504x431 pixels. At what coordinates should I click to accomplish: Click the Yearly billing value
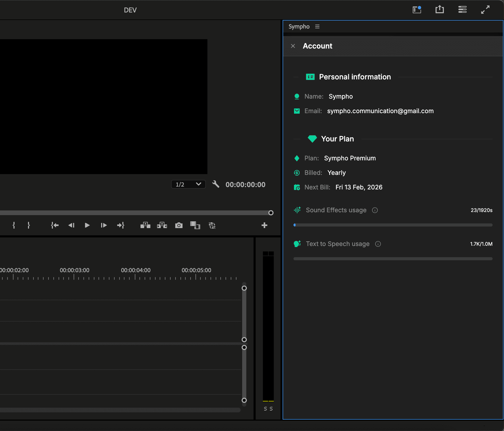337,173
